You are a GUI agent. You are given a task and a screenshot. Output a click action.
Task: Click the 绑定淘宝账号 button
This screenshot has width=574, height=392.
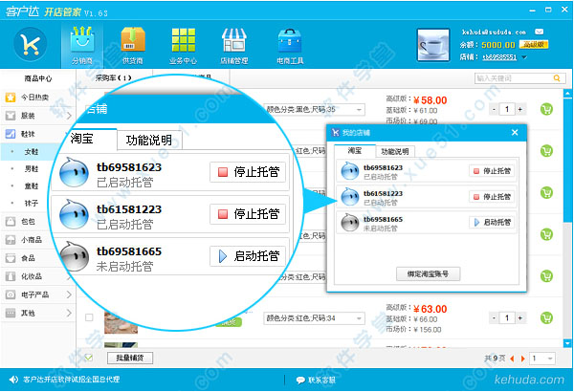[428, 273]
